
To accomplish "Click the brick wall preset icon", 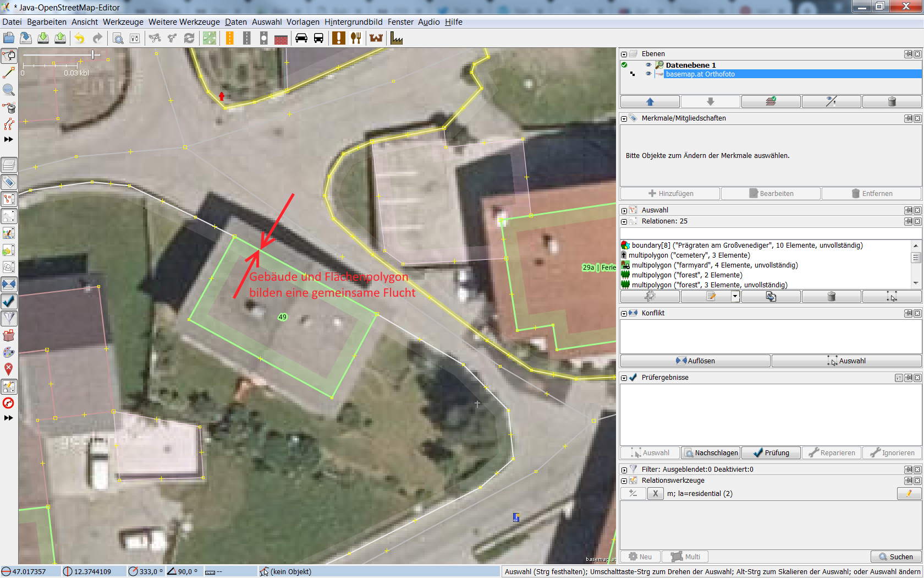I will [281, 39].
